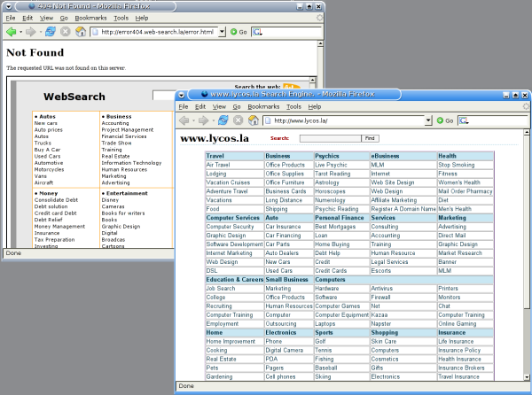Open Disney link in WebSearch Entertainment list

[110, 200]
